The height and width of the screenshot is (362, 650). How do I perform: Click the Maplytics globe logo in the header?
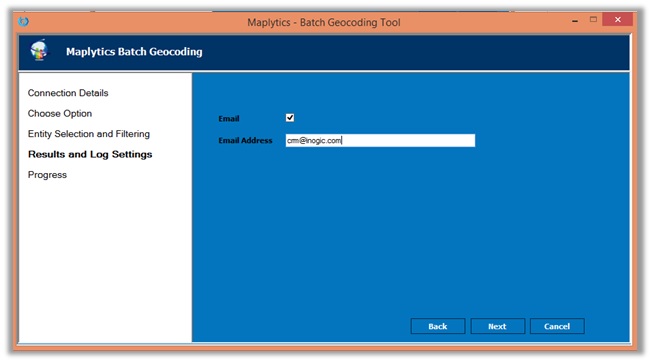pos(39,50)
